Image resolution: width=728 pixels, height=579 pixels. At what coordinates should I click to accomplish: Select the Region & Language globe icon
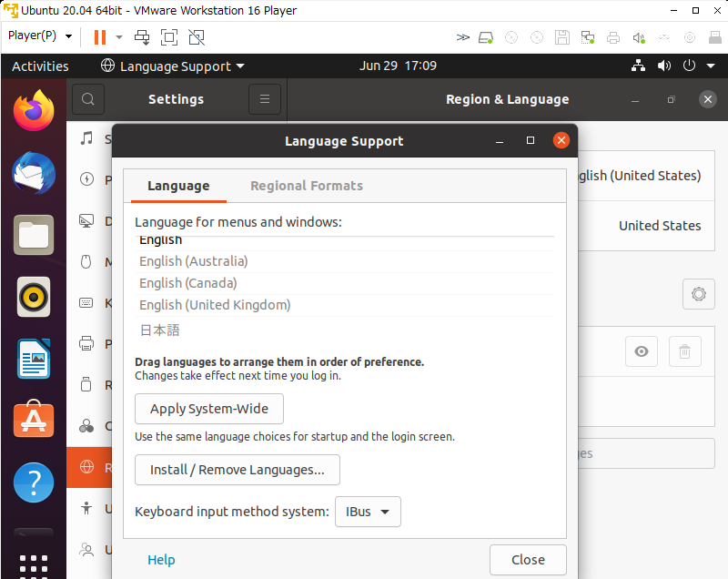click(86, 467)
